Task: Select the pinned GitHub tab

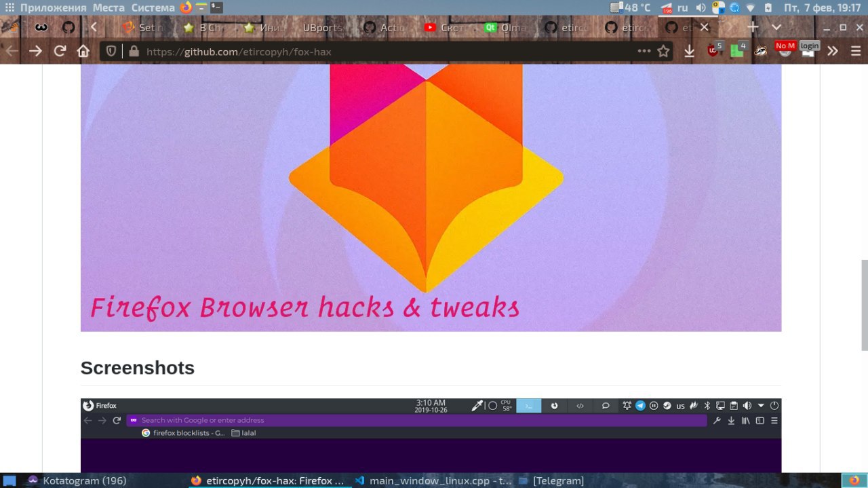Action: (68, 28)
